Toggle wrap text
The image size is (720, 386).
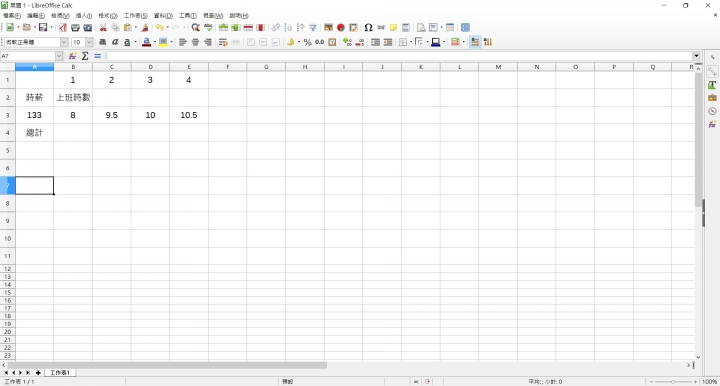pyautogui.click(x=223, y=42)
